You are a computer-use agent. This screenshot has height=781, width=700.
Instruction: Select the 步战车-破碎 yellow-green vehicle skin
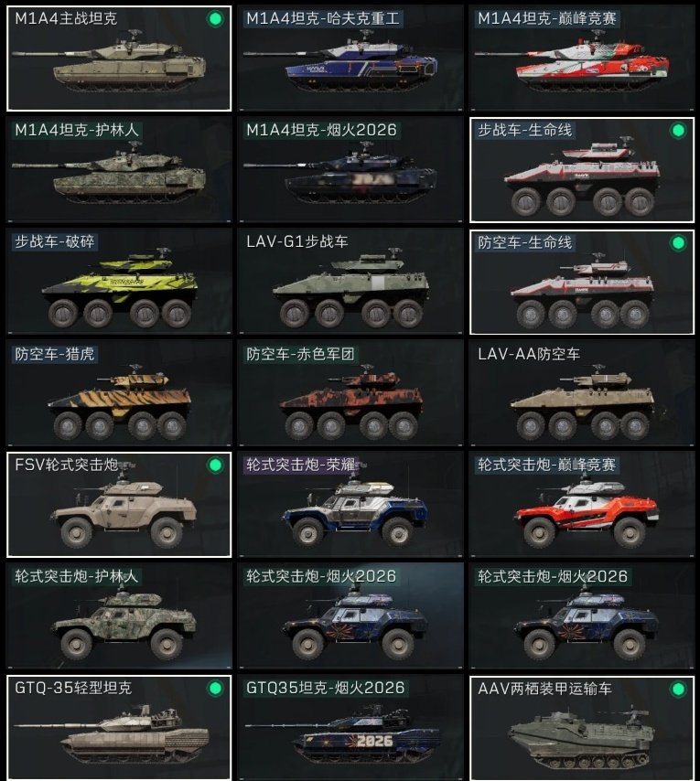pos(119,282)
